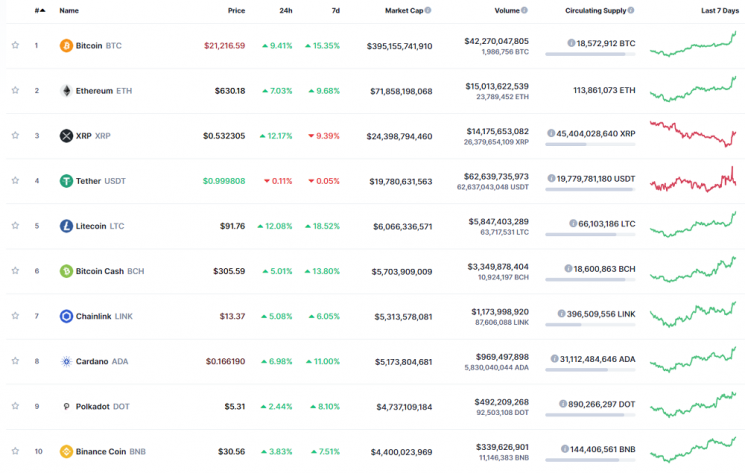Click info icon beside 18,600,863 BCH

pyautogui.click(x=568, y=268)
